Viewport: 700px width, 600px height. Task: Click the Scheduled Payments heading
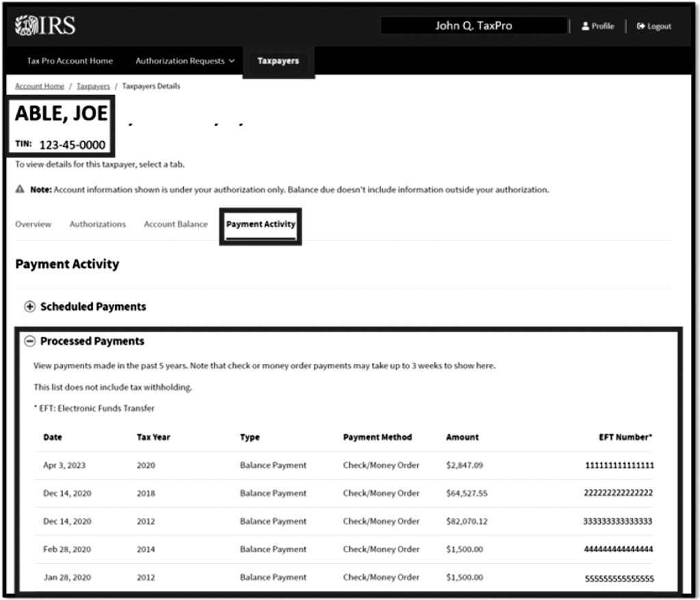93,306
